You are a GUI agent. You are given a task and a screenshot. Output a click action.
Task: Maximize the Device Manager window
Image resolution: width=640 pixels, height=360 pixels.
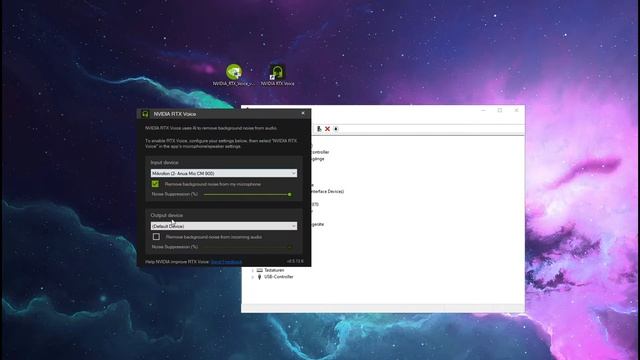coord(500,110)
